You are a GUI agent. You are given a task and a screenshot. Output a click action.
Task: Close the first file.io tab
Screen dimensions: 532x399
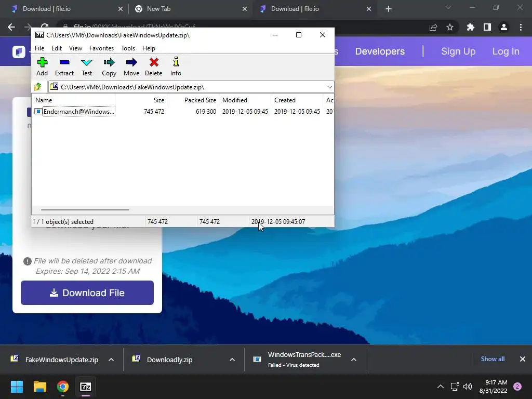121,9
